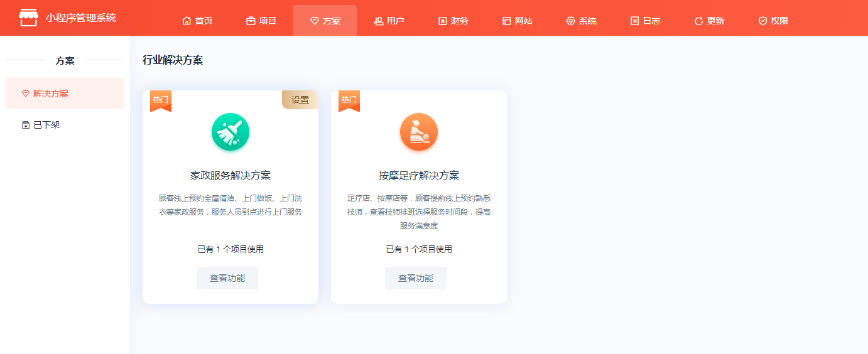Click the 方案 sidebar header label
Viewport: 868px width, 354px height.
click(65, 60)
